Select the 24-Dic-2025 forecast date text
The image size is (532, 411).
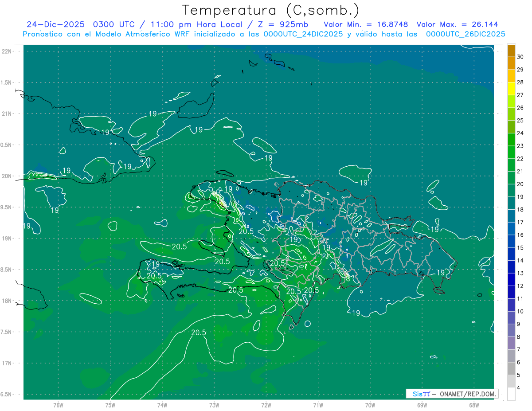[55, 24]
